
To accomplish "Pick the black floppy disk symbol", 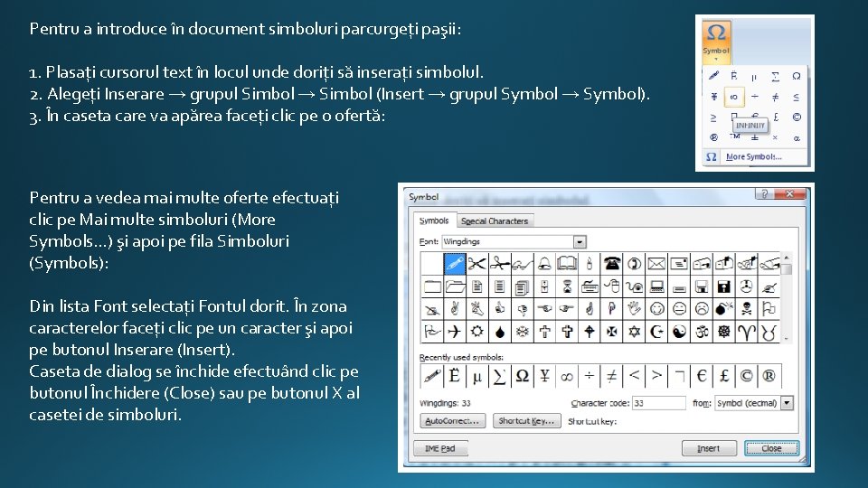I will click(x=724, y=286).
